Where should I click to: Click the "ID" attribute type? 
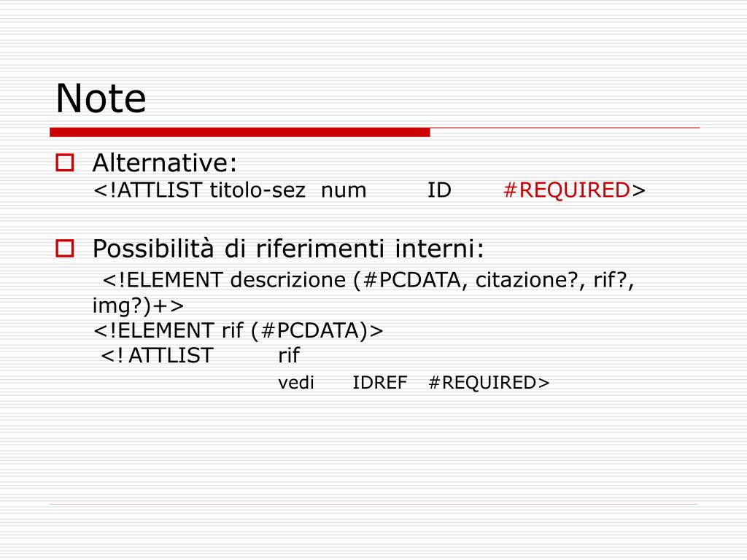point(439,190)
